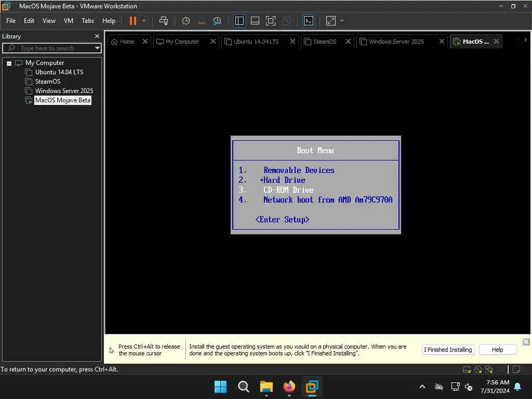Select Windows Server 2025 in the library
The width and height of the screenshot is (532, 399).
point(64,90)
